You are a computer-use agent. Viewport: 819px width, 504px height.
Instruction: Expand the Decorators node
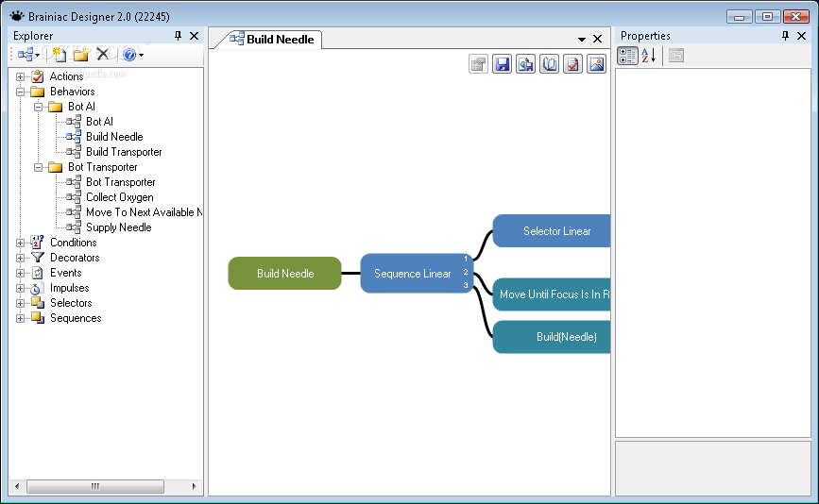click(20, 259)
